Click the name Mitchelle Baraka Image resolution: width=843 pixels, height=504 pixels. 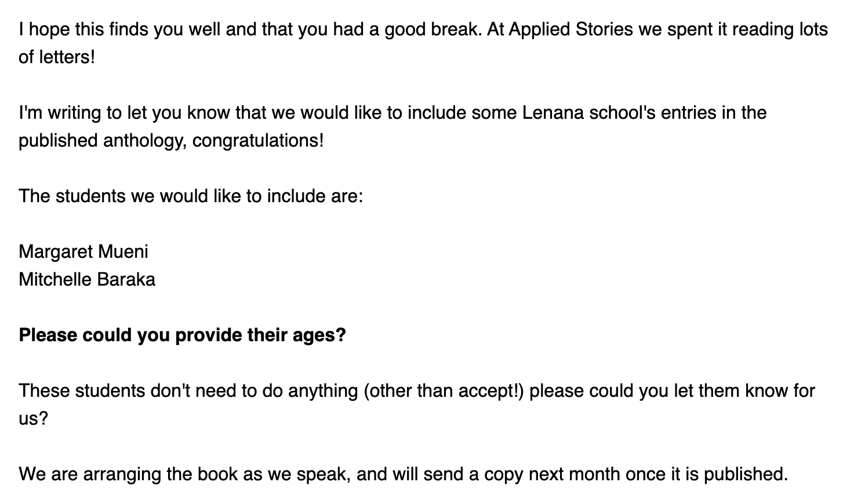coord(87,280)
